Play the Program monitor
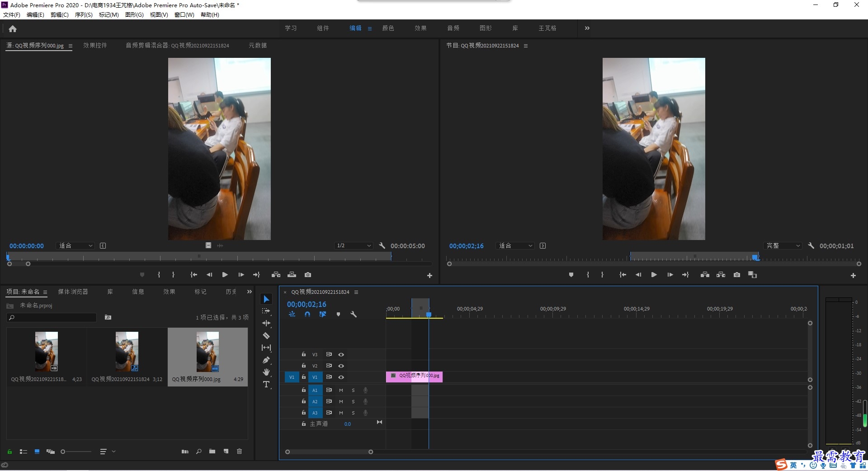This screenshot has height=471, width=868. click(x=654, y=275)
